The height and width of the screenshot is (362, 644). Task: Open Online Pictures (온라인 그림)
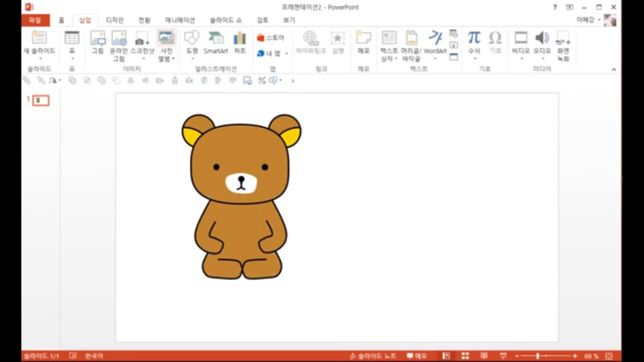coord(119,45)
